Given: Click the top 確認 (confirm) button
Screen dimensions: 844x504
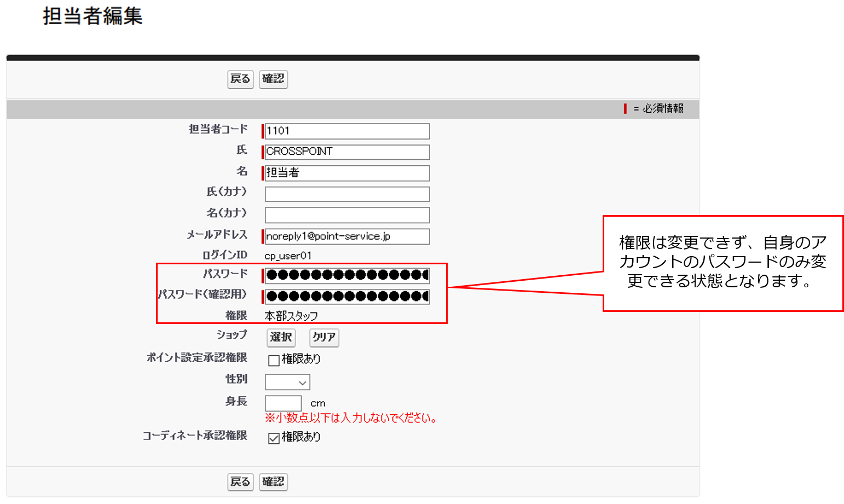Looking at the screenshot, I should tap(273, 79).
